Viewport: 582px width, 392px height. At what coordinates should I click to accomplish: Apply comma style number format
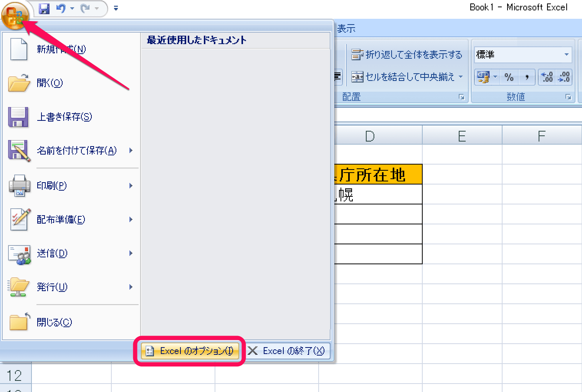[x=527, y=77]
